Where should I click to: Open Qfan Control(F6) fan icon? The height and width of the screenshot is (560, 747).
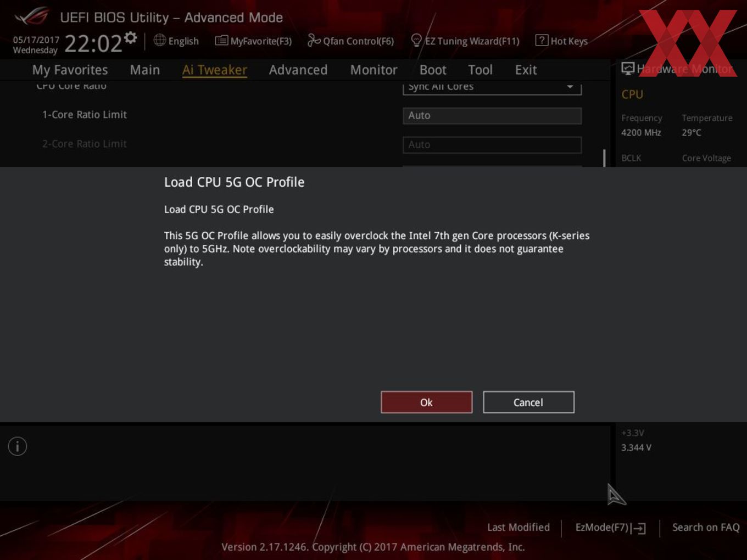314,40
